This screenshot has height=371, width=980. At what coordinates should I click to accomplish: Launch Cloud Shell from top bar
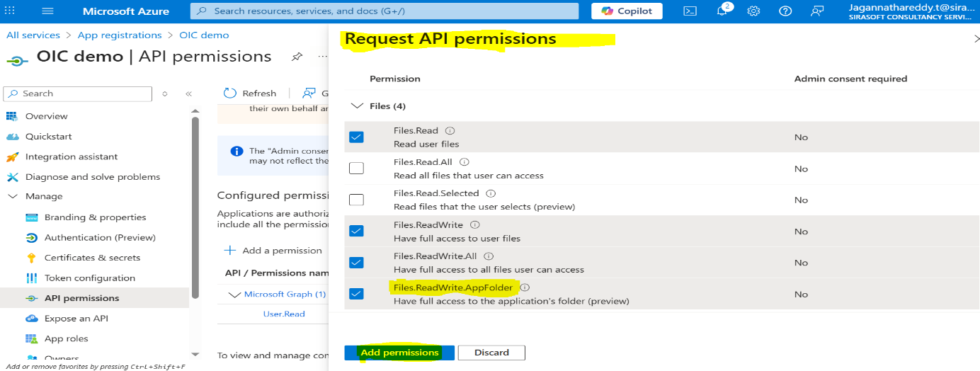pos(689,11)
